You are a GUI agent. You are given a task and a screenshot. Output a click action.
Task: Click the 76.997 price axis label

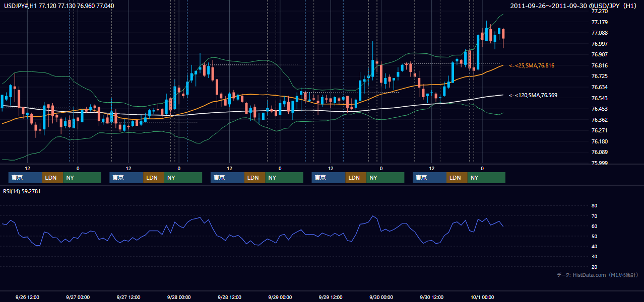click(599, 44)
